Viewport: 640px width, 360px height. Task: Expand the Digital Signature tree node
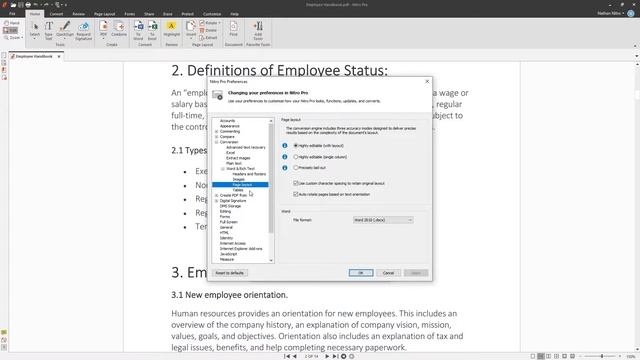217,201
